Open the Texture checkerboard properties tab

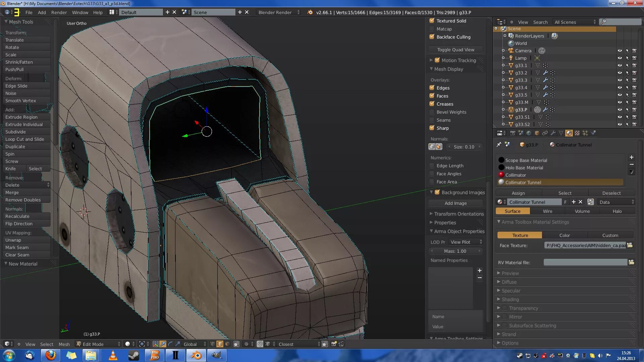(x=577, y=133)
